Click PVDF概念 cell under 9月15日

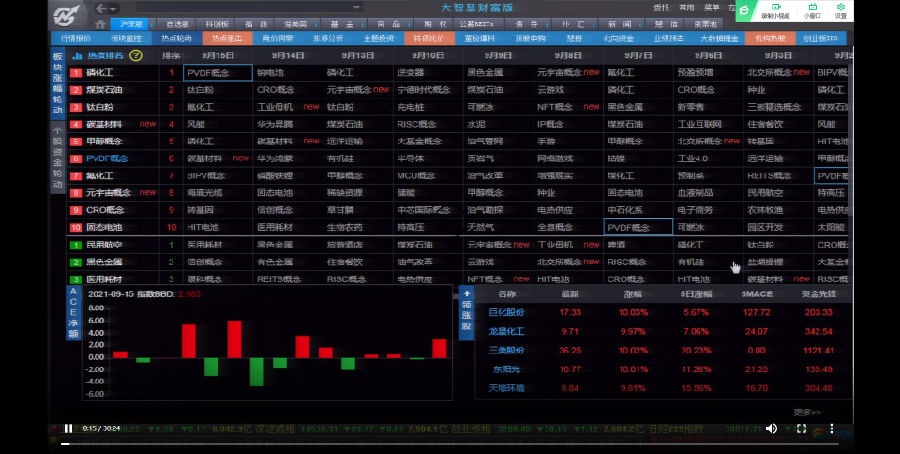point(218,73)
